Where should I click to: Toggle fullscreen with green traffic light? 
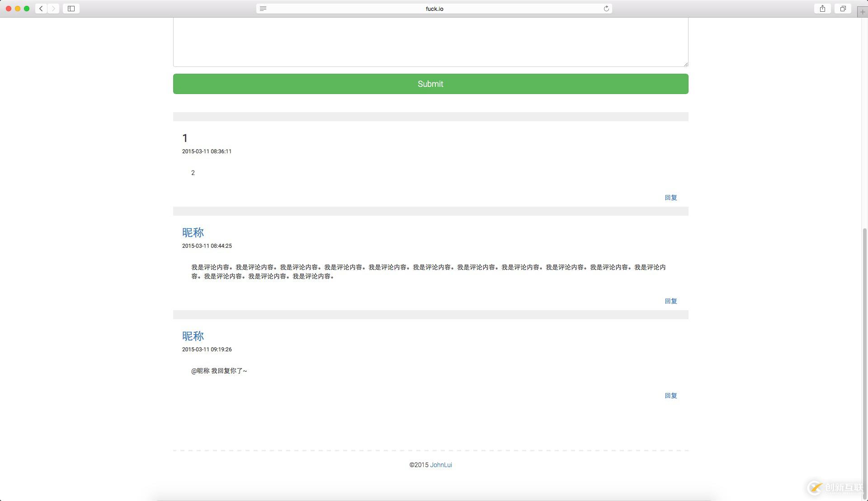tap(27, 8)
